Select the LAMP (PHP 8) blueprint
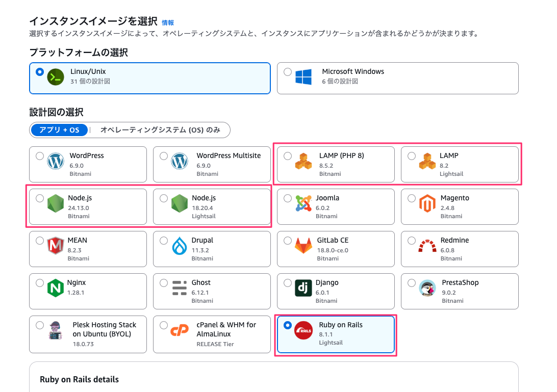 coord(288,155)
